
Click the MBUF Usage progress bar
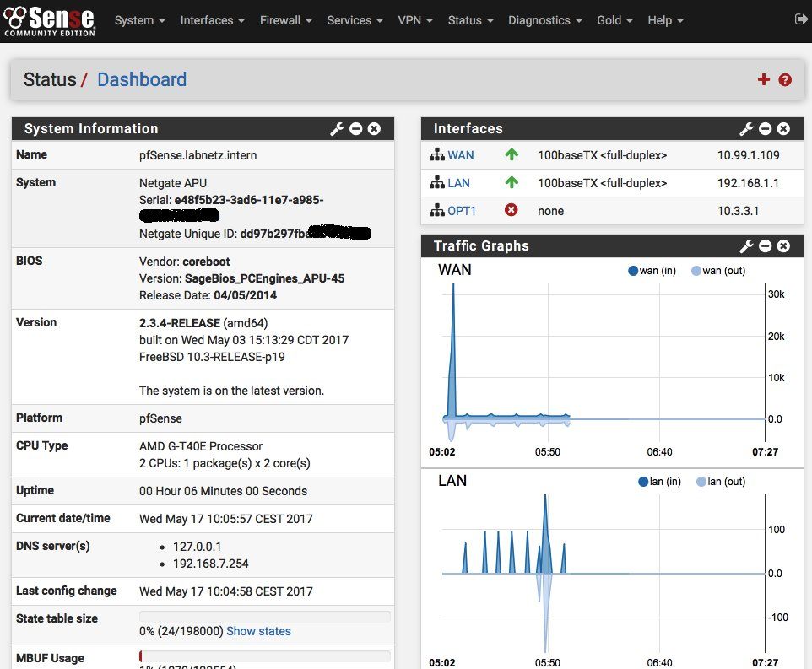(x=265, y=656)
